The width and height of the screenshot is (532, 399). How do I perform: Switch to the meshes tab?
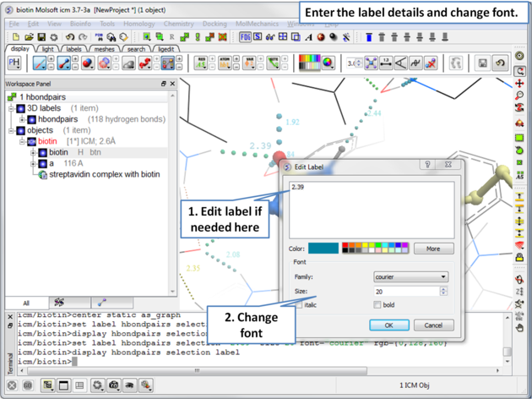click(104, 49)
